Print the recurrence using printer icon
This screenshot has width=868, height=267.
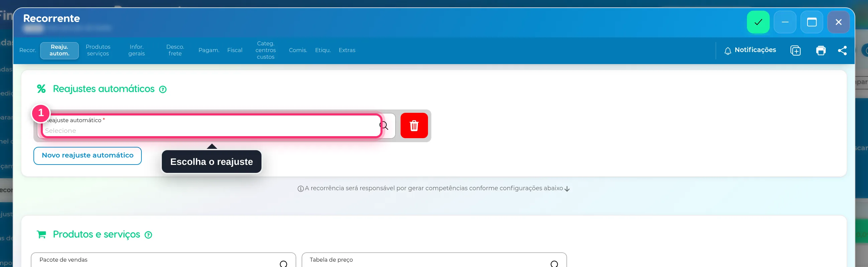[x=821, y=50]
